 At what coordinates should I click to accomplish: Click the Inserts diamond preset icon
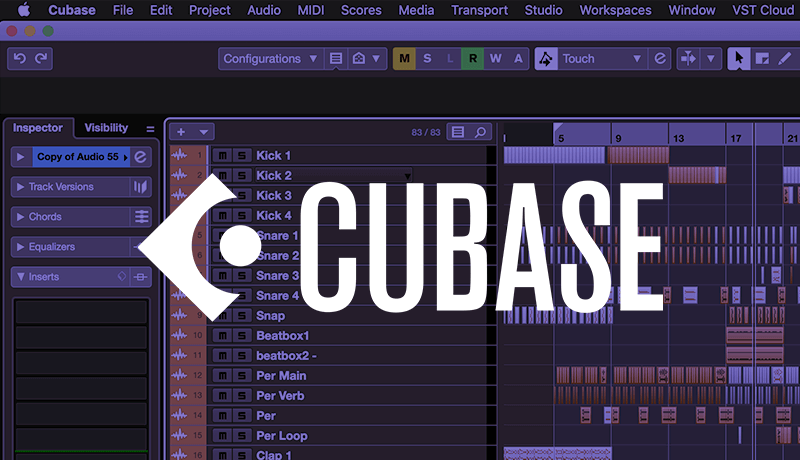point(121,276)
